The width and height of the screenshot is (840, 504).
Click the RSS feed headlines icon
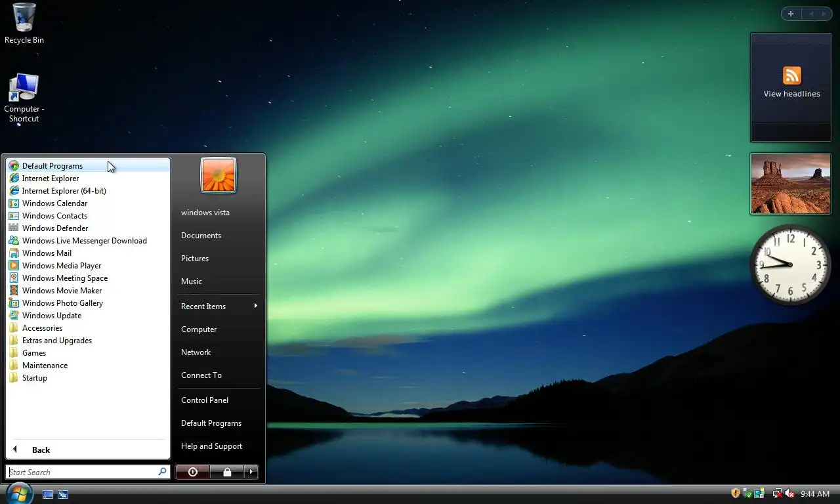tap(791, 75)
